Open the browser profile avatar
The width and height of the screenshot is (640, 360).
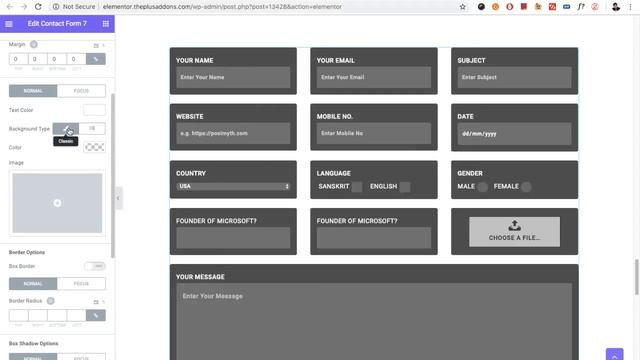[x=616, y=7]
